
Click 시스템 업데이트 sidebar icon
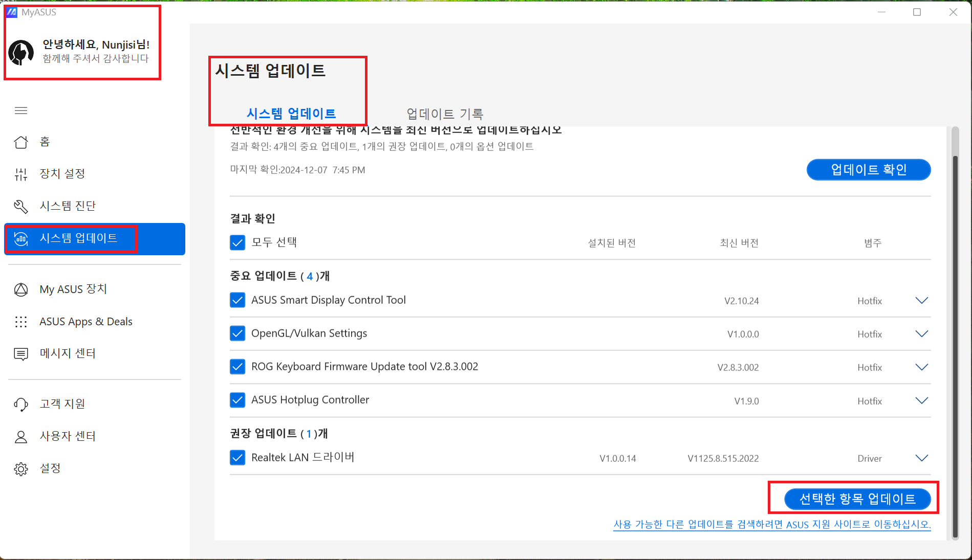21,238
